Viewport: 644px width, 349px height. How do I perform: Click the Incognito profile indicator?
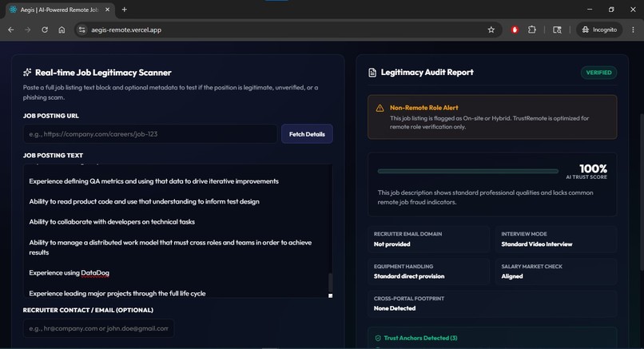point(599,30)
